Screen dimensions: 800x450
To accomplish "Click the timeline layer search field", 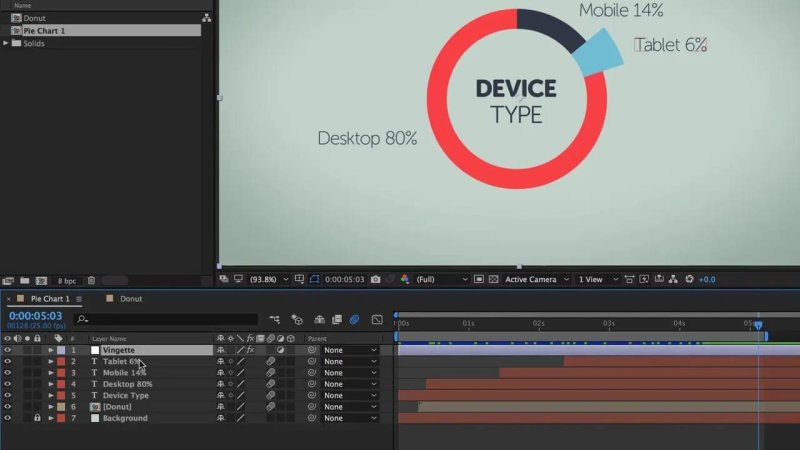I will click(x=166, y=319).
